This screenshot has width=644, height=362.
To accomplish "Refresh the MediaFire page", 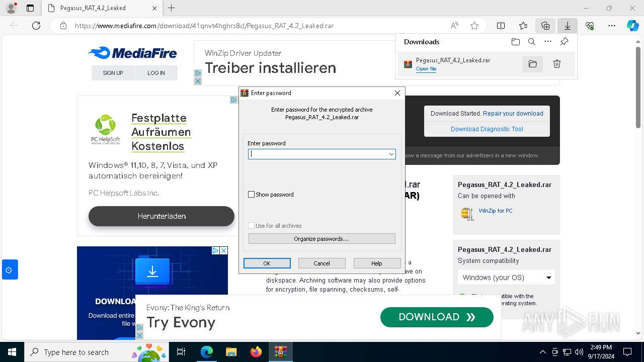I will pyautogui.click(x=36, y=26).
